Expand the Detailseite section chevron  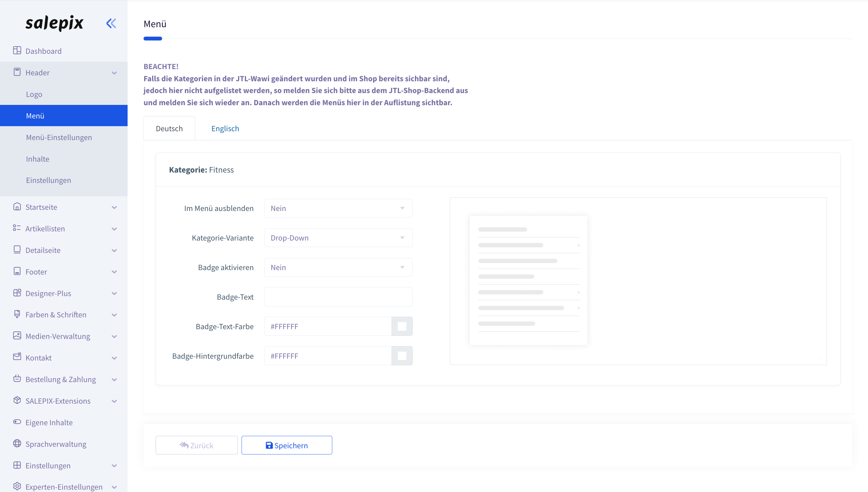(114, 251)
